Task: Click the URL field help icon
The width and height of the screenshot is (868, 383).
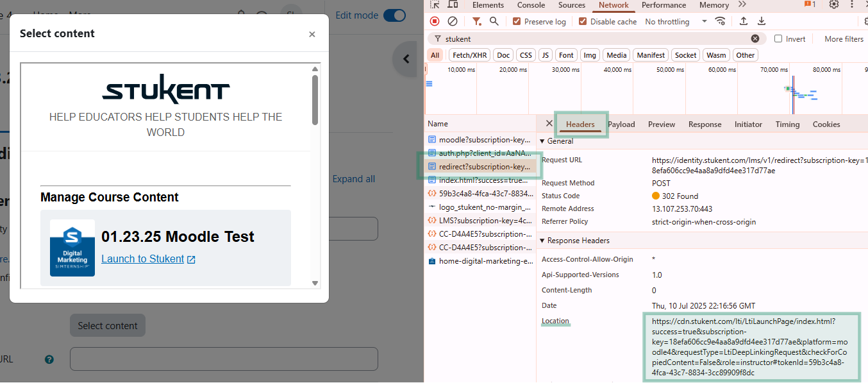Action: pyautogui.click(x=49, y=359)
